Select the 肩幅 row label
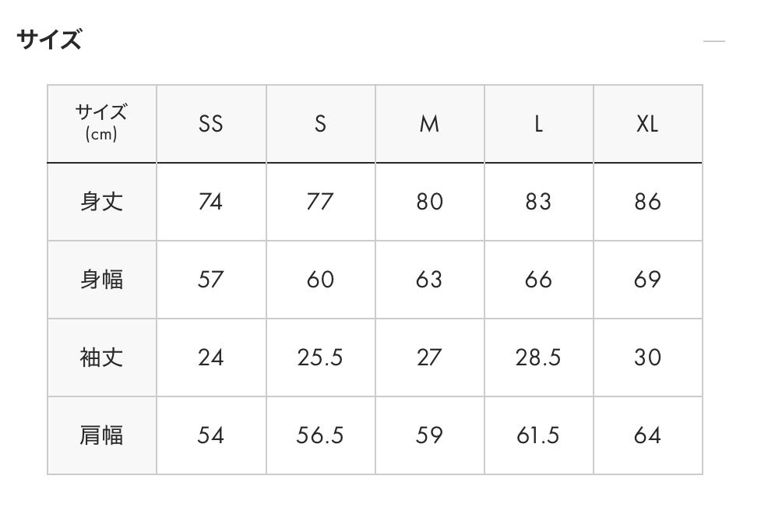 point(102,435)
